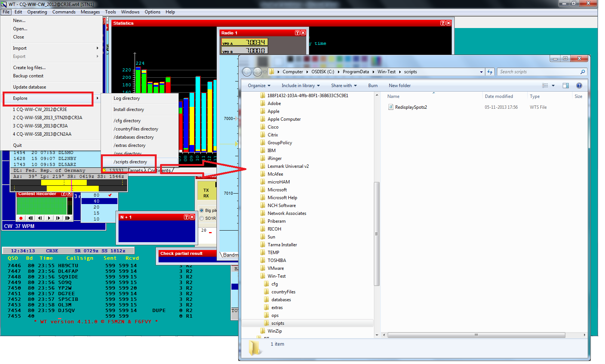Click fast rewind button in Contest Recorder
The height and width of the screenshot is (364, 605).
pos(31,218)
